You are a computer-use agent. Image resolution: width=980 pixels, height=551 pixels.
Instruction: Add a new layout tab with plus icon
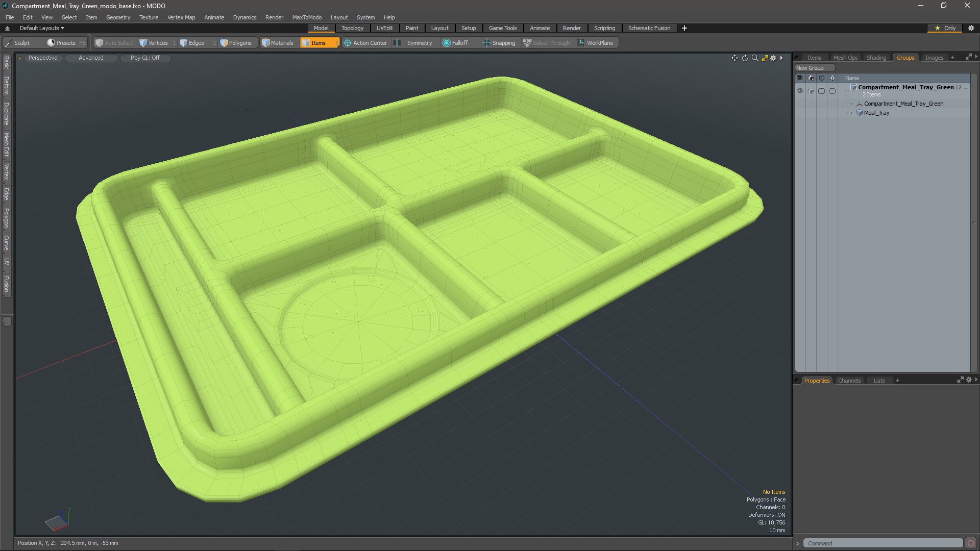tap(684, 28)
